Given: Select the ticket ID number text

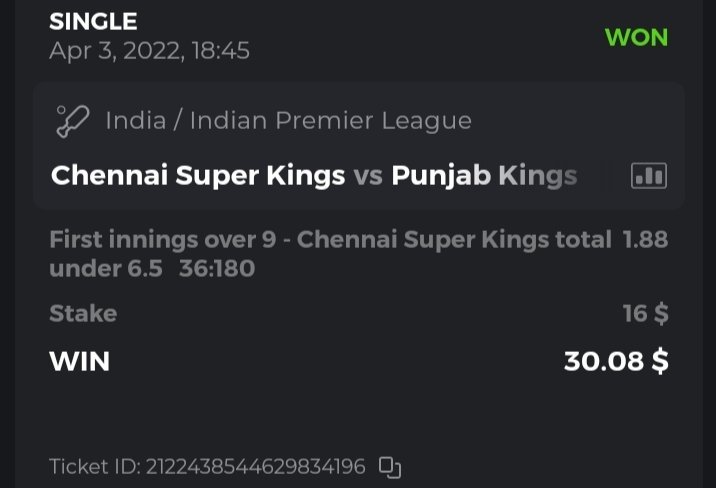Looking at the screenshot, I should point(254,467).
